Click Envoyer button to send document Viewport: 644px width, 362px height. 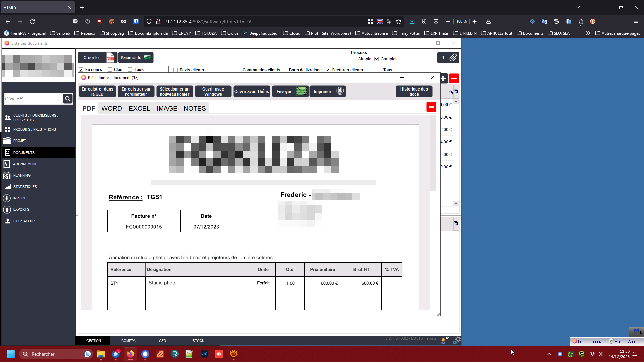click(x=290, y=92)
